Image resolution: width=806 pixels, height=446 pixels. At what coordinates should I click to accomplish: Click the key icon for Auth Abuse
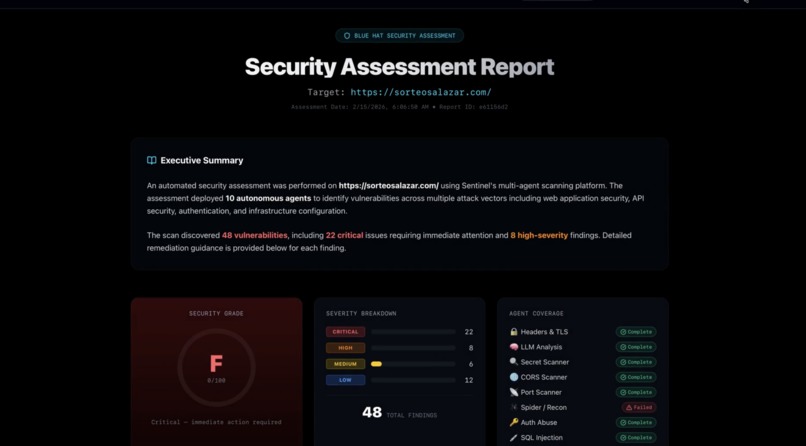tap(514, 422)
